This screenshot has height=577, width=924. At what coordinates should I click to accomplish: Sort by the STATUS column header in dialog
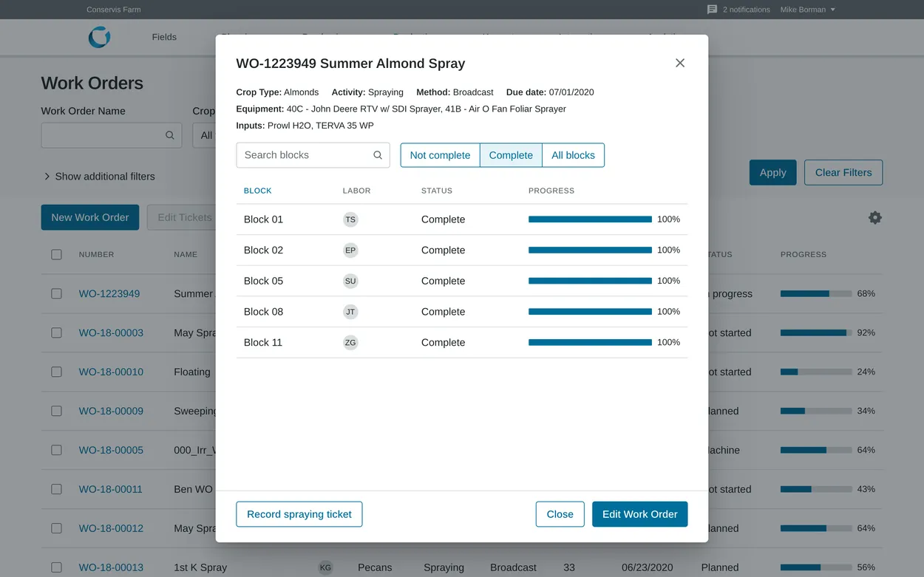[x=437, y=191]
